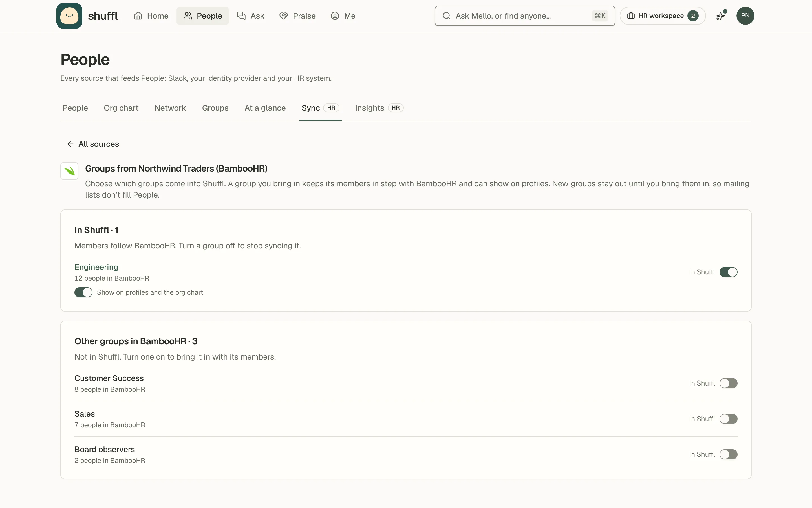This screenshot has width=812, height=508.
Task: Open the Insights tab
Action: point(379,108)
